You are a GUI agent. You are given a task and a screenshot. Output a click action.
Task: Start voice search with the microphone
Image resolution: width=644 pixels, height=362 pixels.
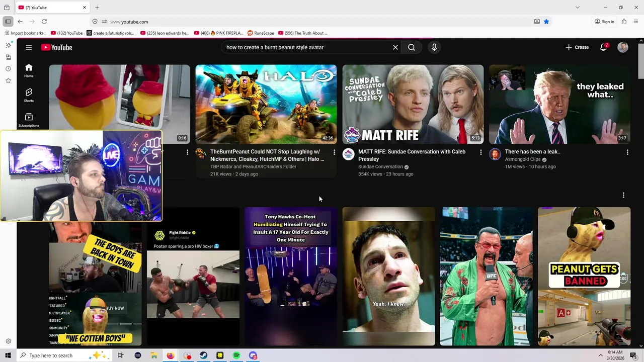tap(434, 47)
